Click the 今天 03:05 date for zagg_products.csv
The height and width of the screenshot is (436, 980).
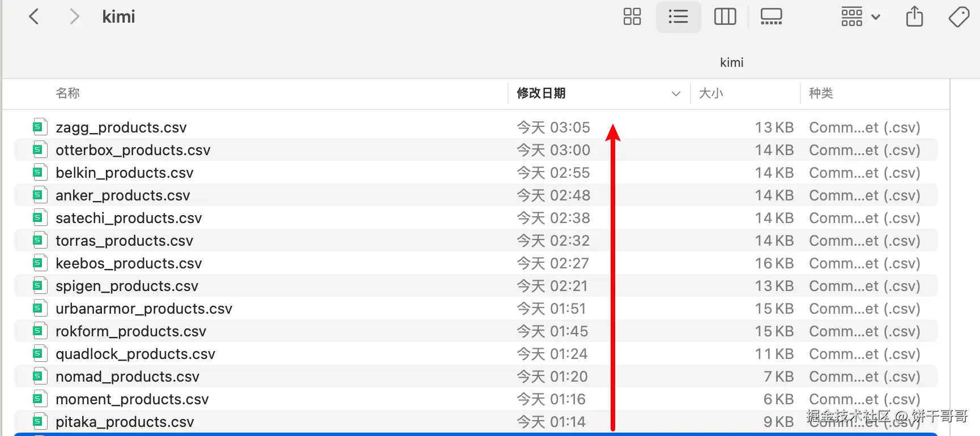[x=553, y=127]
